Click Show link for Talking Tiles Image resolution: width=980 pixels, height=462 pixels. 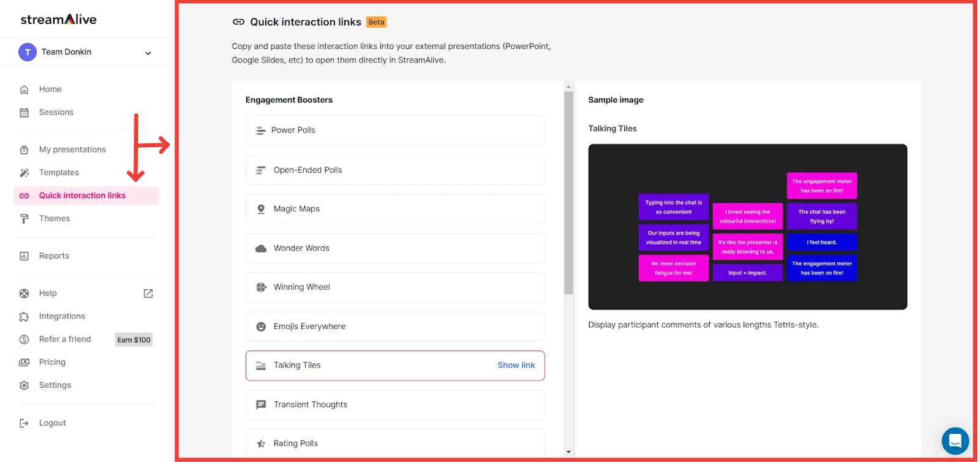(x=516, y=365)
